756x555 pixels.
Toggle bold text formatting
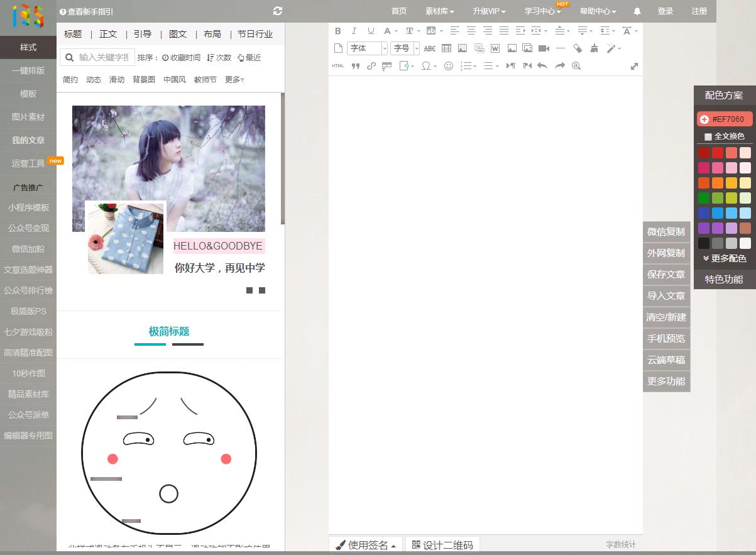(x=337, y=30)
